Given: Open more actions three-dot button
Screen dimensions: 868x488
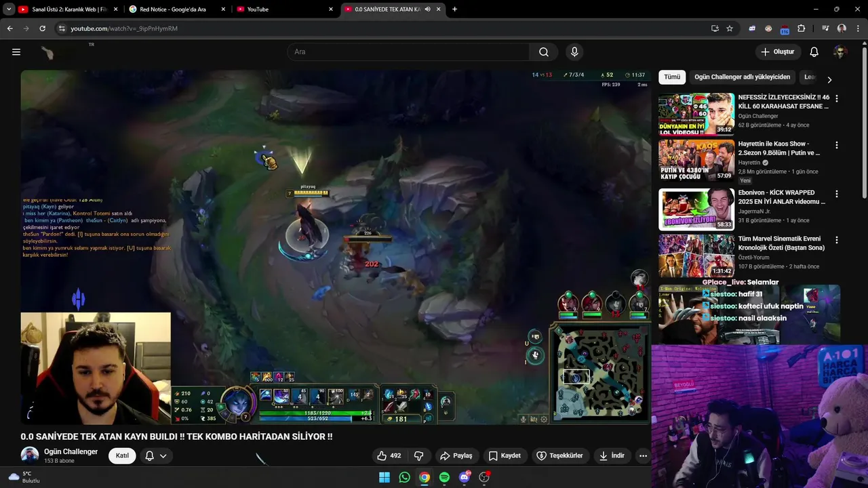Looking at the screenshot, I should click(x=643, y=455).
